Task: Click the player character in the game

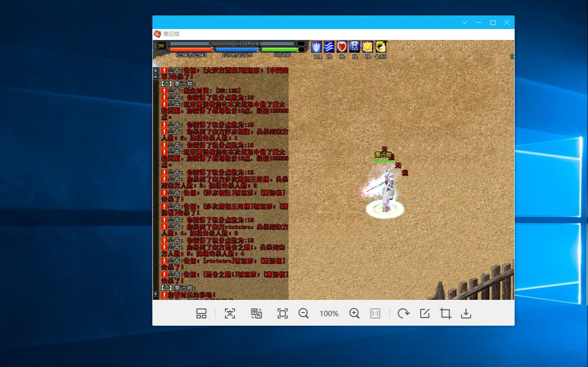Action: (385, 190)
